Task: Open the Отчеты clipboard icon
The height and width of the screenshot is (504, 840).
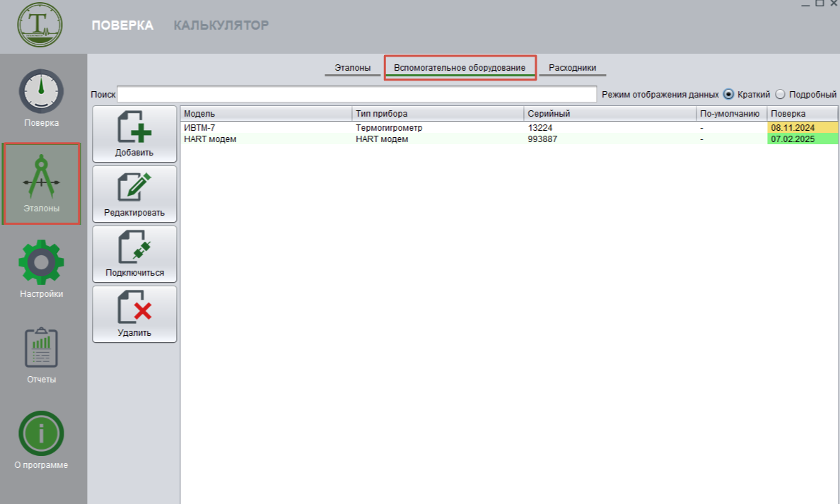Action: coord(41,348)
